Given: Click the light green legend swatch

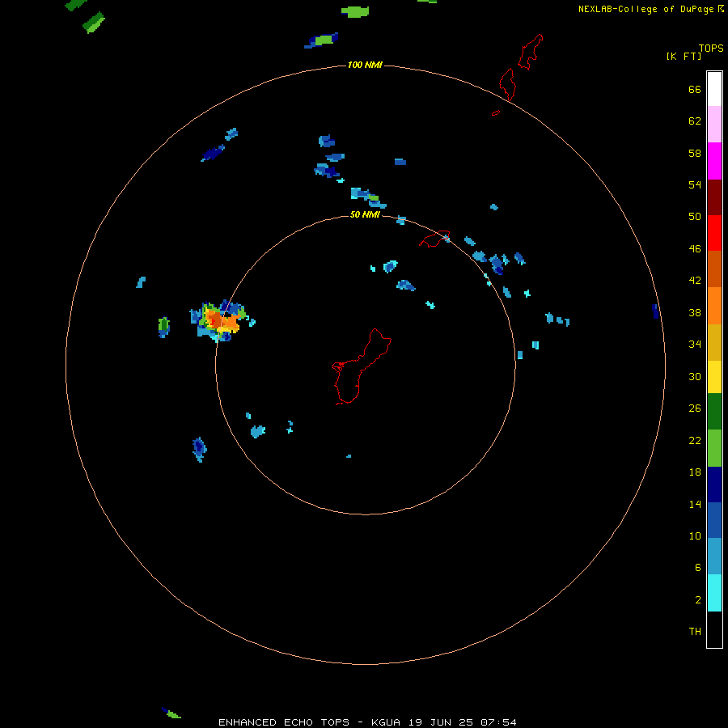Looking at the screenshot, I should [714, 448].
